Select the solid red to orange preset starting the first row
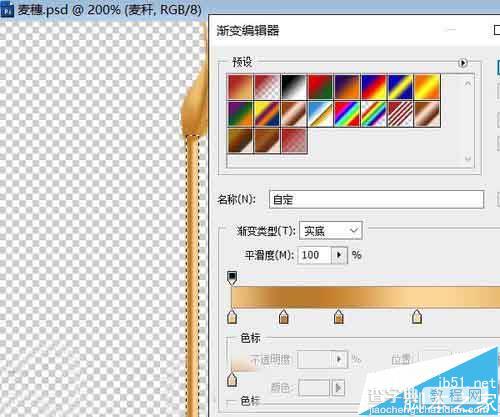The height and width of the screenshot is (417, 500). coord(240,87)
